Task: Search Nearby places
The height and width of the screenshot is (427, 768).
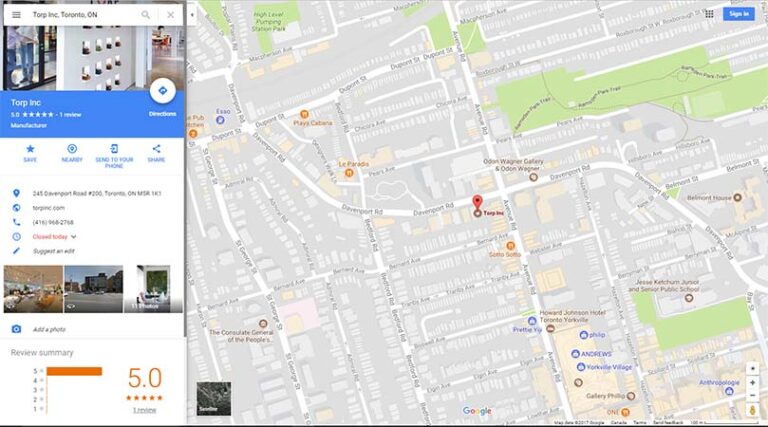Action: click(x=72, y=150)
